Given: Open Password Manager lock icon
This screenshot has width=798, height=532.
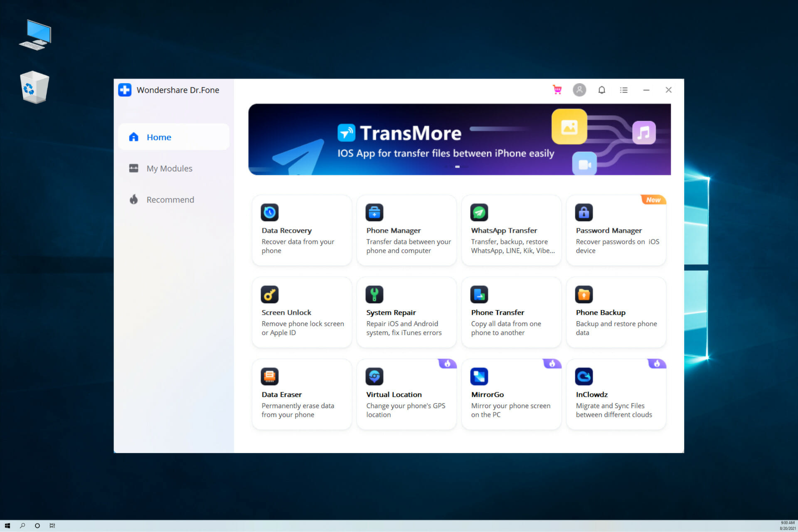Looking at the screenshot, I should (584, 212).
